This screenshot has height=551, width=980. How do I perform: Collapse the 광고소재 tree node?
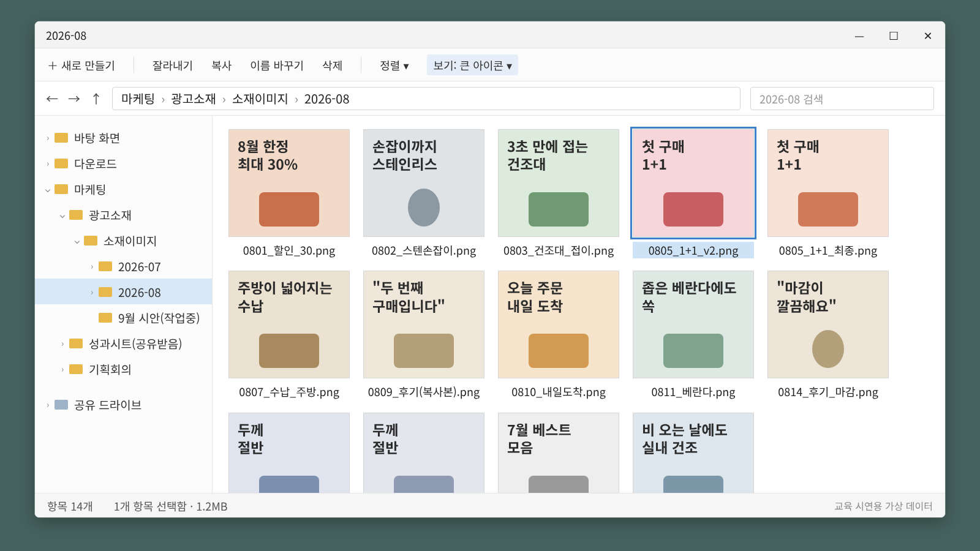tap(62, 216)
